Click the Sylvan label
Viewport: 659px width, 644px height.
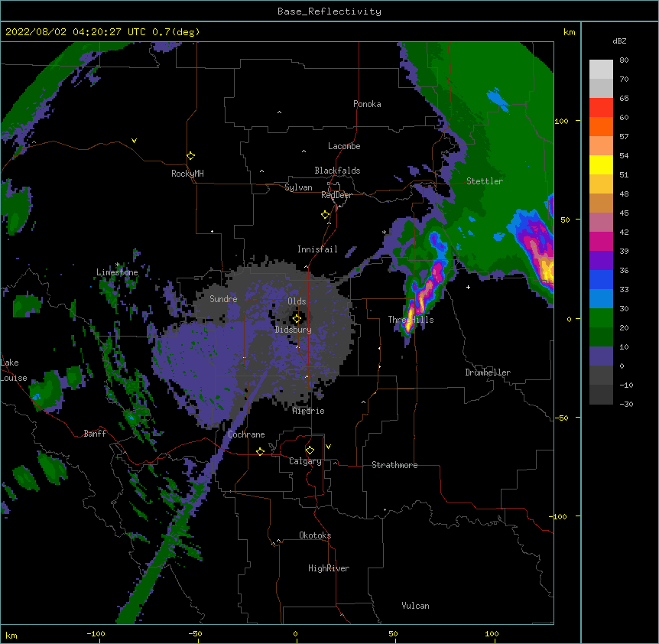pos(298,187)
